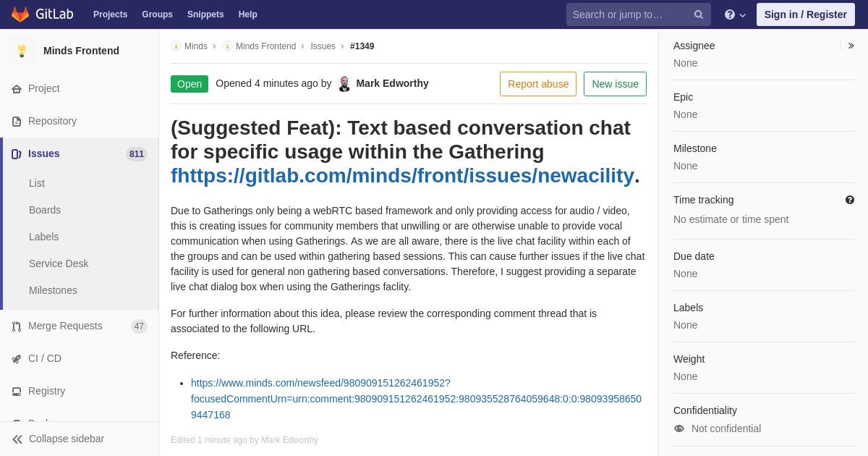
Task: Click the Not confidential eye icon
Action: pyautogui.click(x=679, y=428)
